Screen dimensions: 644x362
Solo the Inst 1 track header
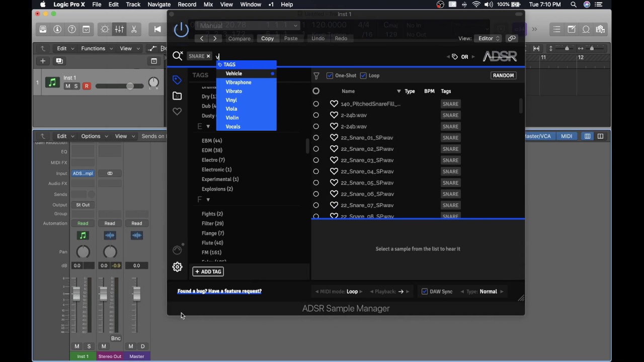pyautogui.click(x=76, y=86)
